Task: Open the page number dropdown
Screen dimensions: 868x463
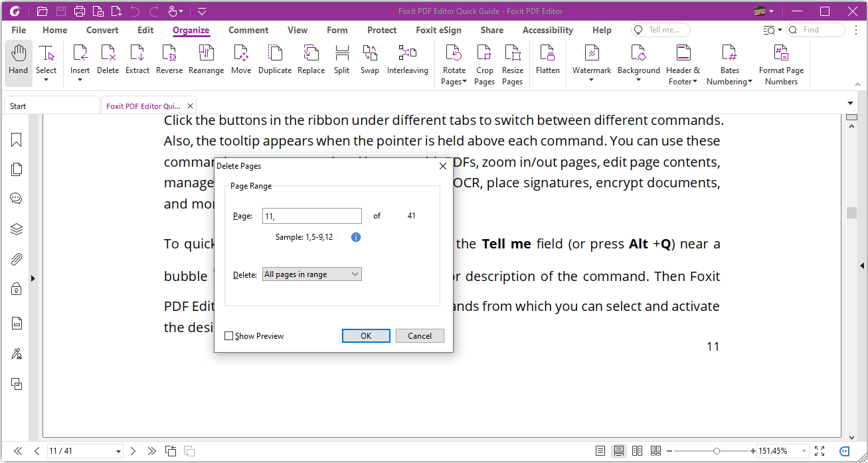Action: (x=119, y=452)
